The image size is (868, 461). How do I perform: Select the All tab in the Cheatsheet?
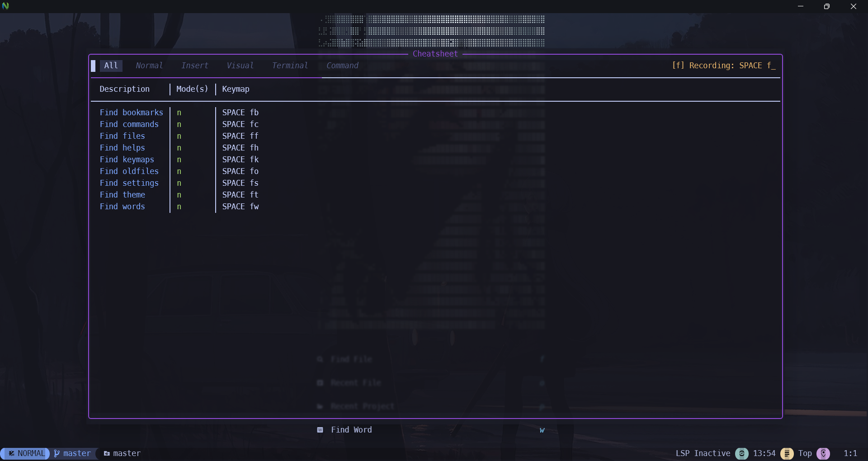click(x=111, y=66)
